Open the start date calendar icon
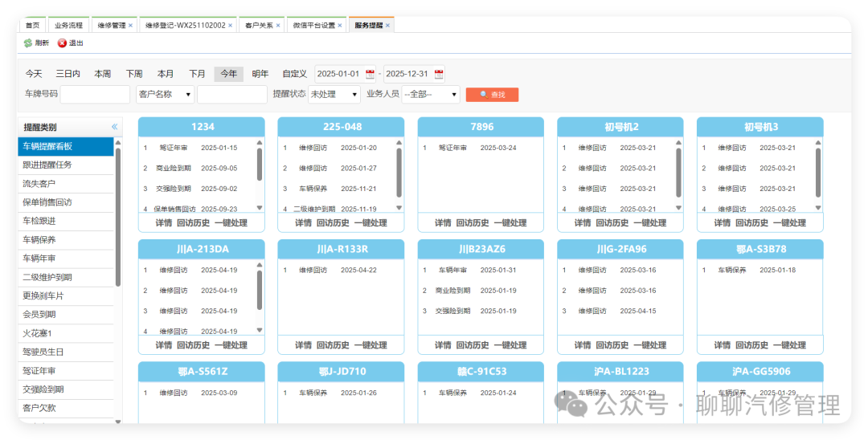Image resolution: width=868 pixels, height=440 pixels. coord(370,74)
